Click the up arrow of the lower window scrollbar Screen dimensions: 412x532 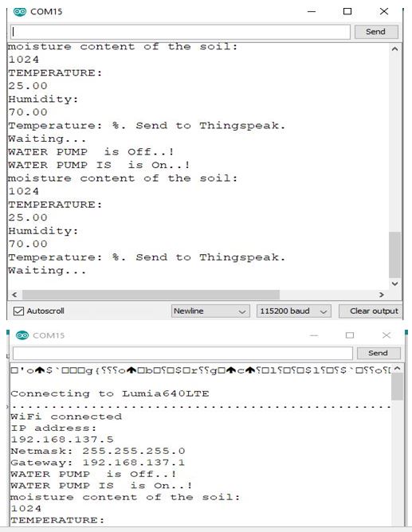click(x=398, y=368)
